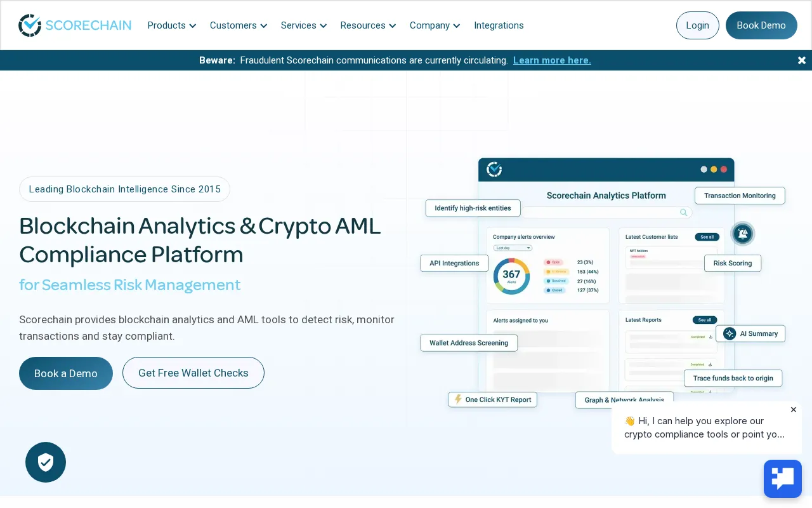The width and height of the screenshot is (812, 508).
Task: Click the Latest Customer lists heading
Action: [652, 237]
